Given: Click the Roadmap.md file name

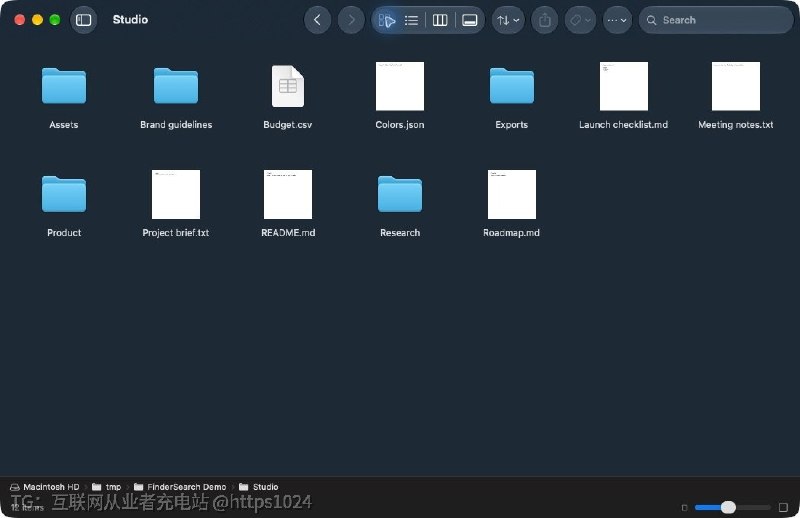Looking at the screenshot, I should (x=512, y=233).
